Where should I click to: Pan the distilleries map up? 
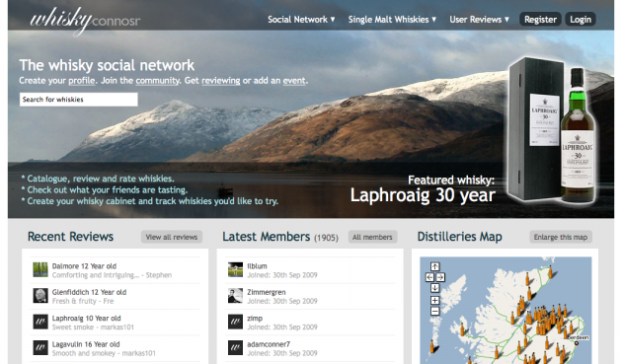(x=434, y=266)
